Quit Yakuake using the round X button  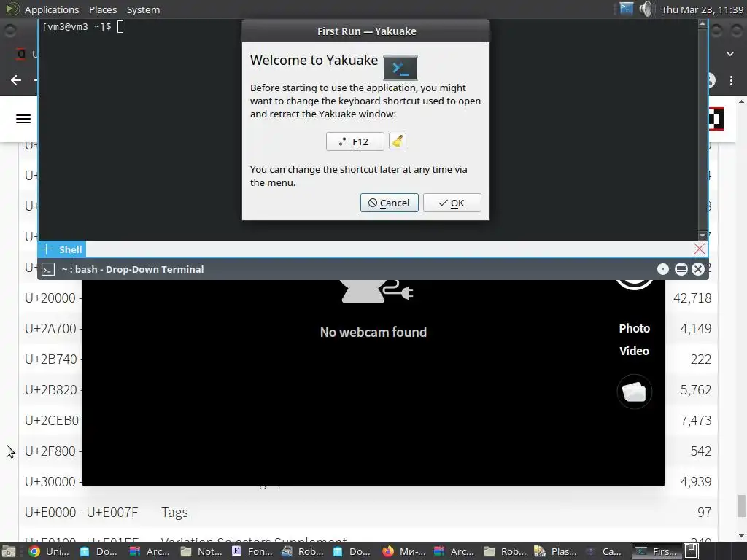(698, 269)
